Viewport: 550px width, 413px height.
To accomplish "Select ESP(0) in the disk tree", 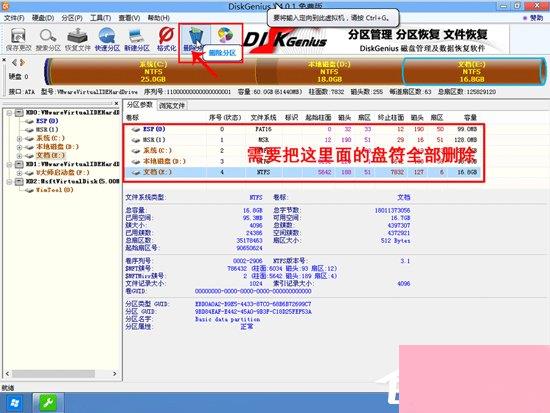I will coord(47,121).
